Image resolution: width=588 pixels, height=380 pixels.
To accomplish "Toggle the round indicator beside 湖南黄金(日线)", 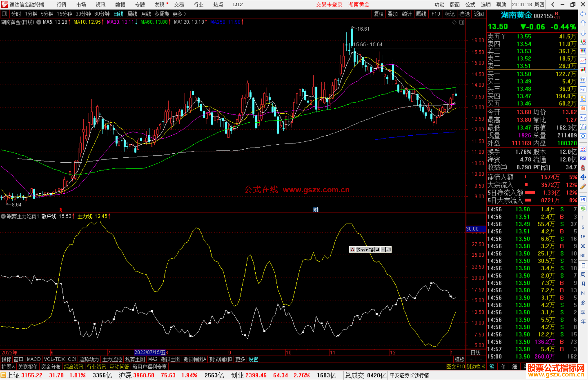I will pyautogui.click(x=39, y=22).
